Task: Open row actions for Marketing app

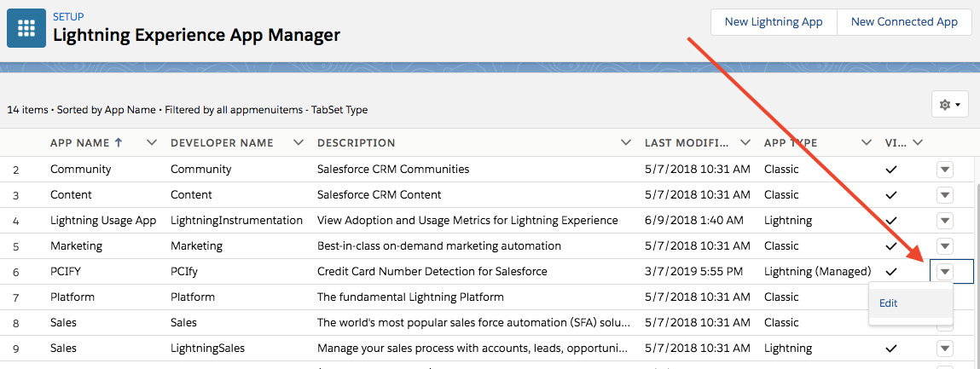Action: coord(944,246)
